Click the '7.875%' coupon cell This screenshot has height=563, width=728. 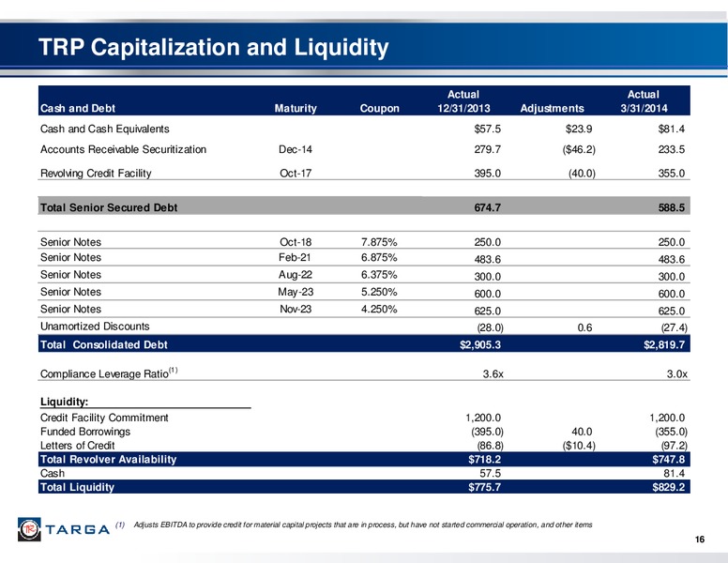click(x=379, y=242)
